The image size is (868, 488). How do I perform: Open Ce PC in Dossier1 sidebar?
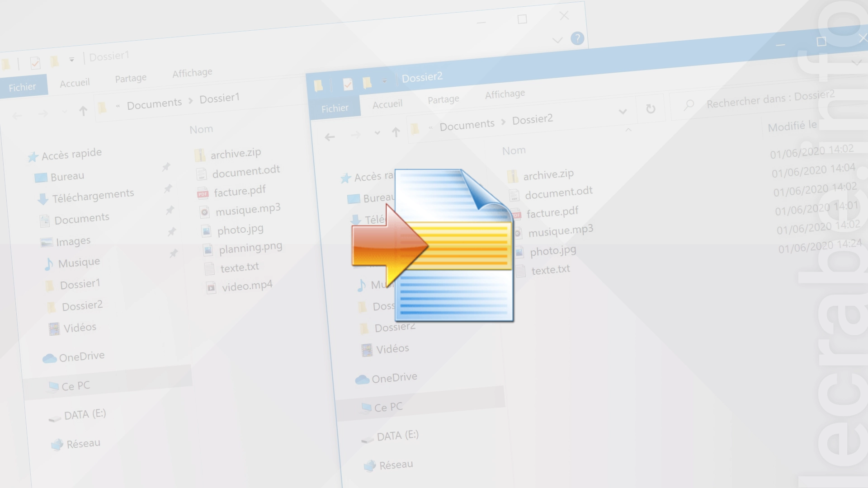click(76, 386)
